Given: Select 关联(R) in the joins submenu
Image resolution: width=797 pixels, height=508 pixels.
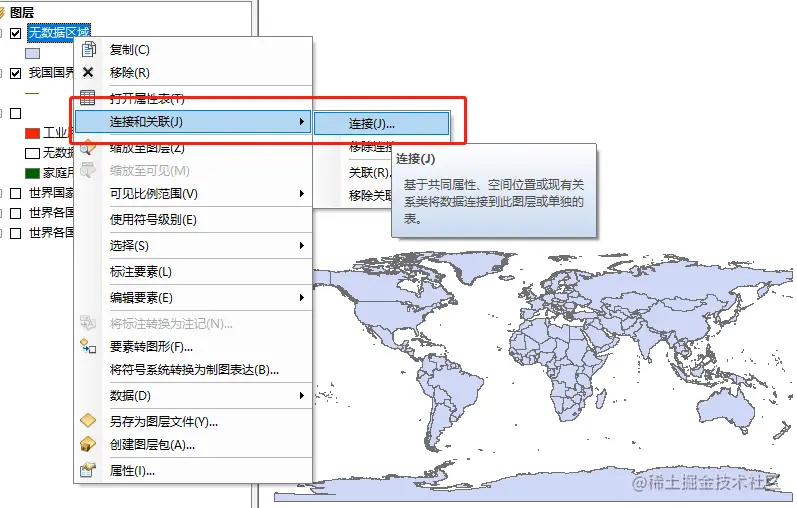Looking at the screenshot, I should (x=370, y=172).
